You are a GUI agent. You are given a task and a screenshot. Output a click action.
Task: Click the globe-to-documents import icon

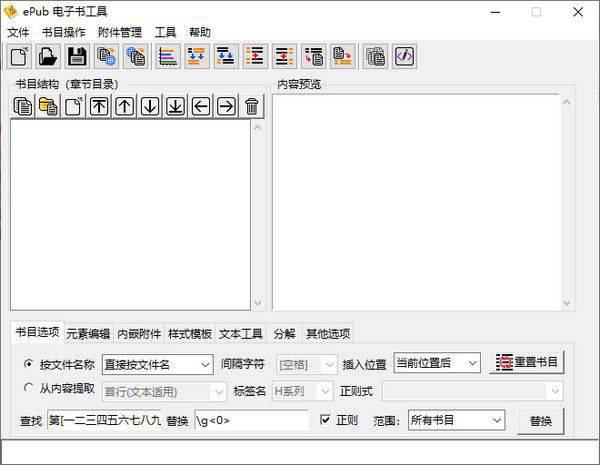point(135,56)
